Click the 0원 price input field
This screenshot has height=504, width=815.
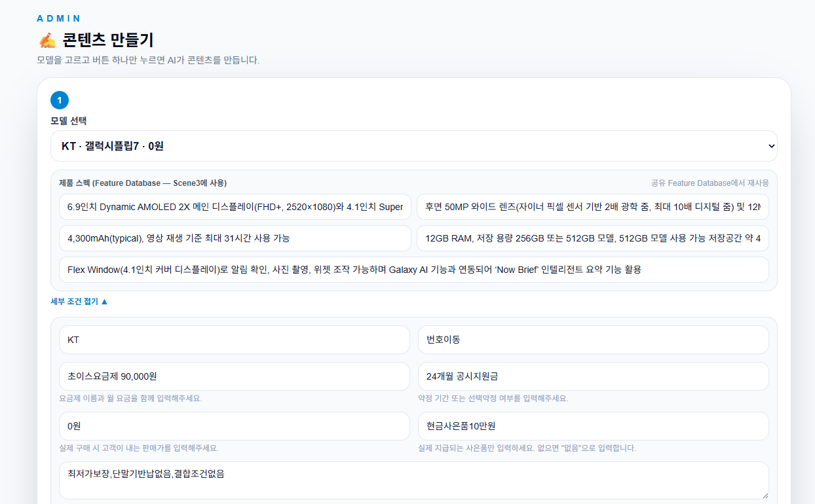point(235,426)
